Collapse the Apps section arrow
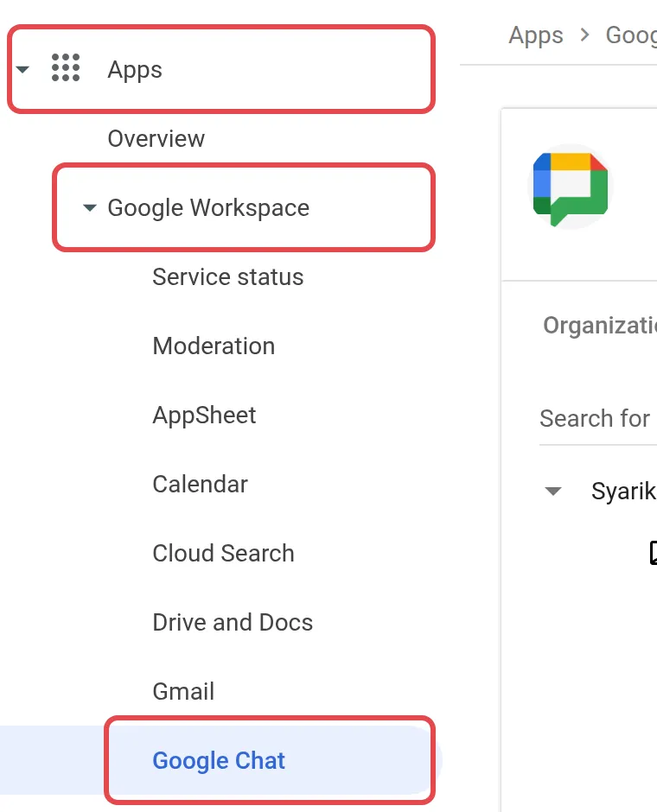This screenshot has width=657, height=812. [22, 69]
